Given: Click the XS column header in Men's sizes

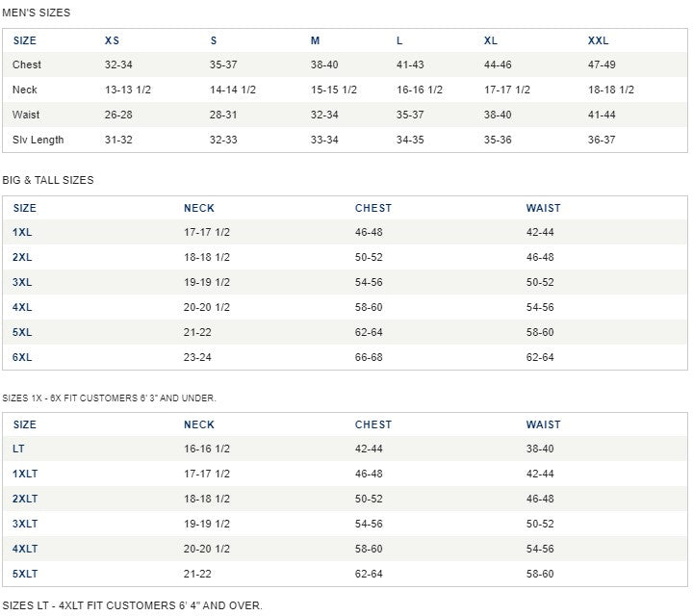Looking at the screenshot, I should coord(112,40).
